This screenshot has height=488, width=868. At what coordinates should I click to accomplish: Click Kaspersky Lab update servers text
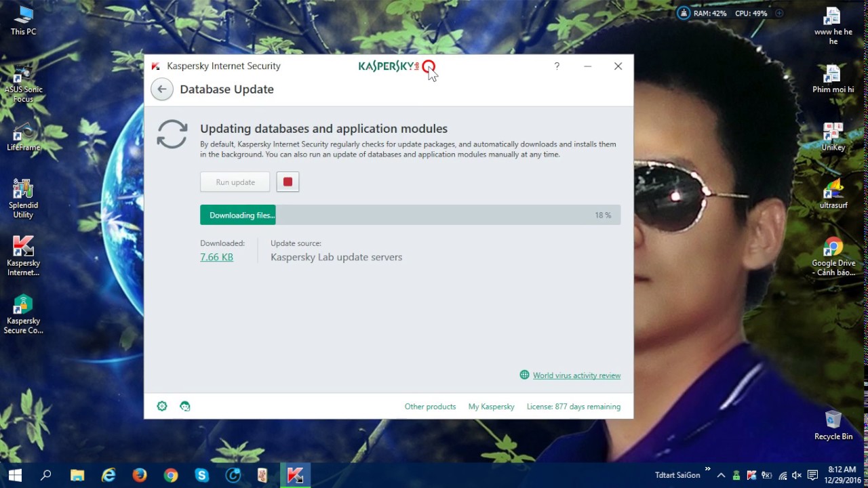336,257
